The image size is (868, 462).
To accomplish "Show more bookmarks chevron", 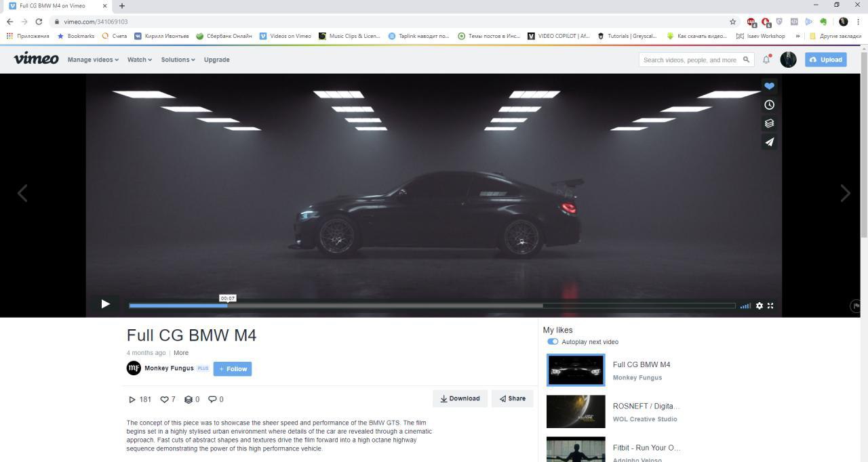I will coord(798,36).
